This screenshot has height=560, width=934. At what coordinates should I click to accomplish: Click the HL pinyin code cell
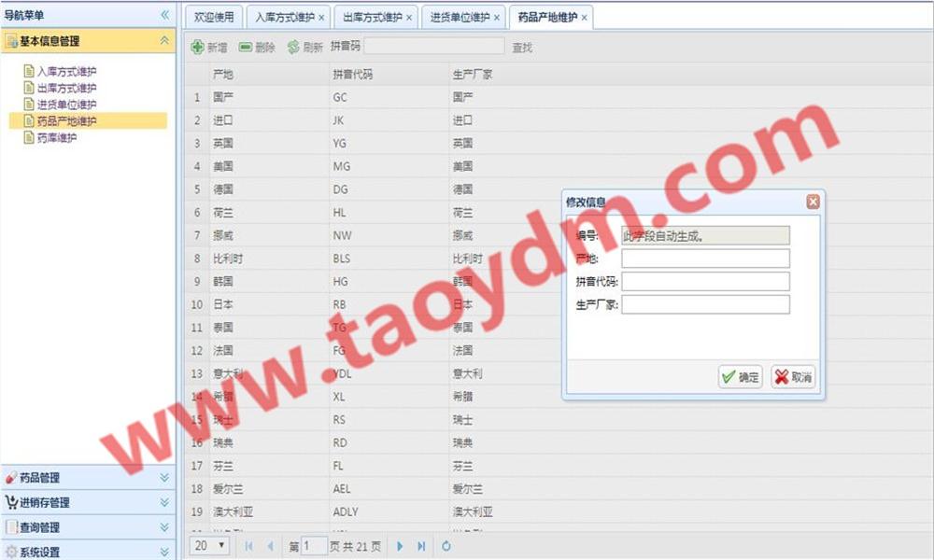389,213
